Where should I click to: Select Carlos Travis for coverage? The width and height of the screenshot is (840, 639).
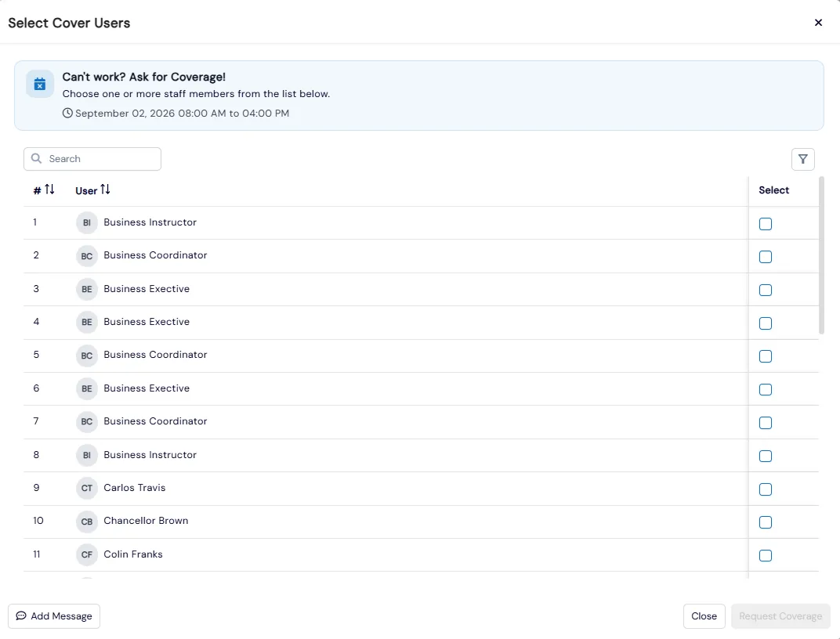[x=766, y=489]
